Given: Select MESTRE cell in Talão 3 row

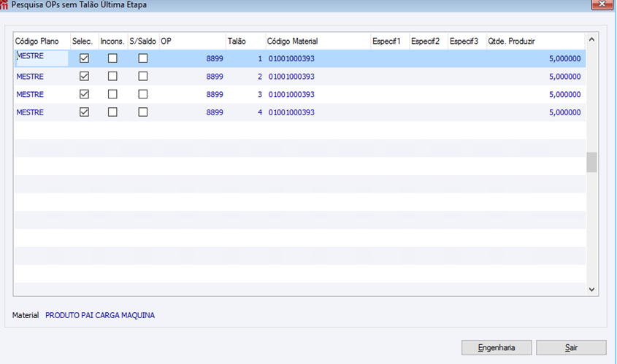Looking at the screenshot, I should (x=42, y=94).
